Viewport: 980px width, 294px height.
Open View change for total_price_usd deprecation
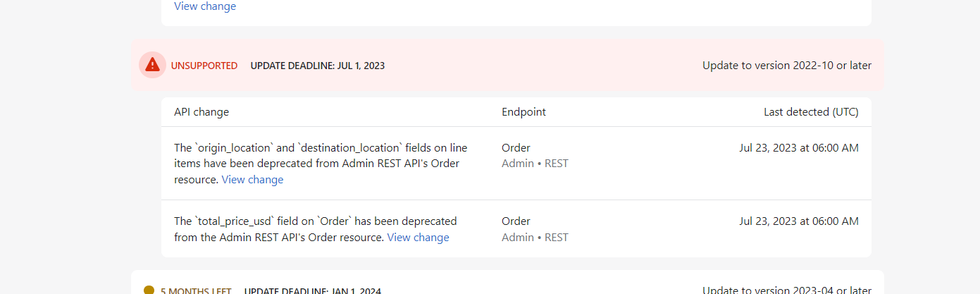coord(418,238)
